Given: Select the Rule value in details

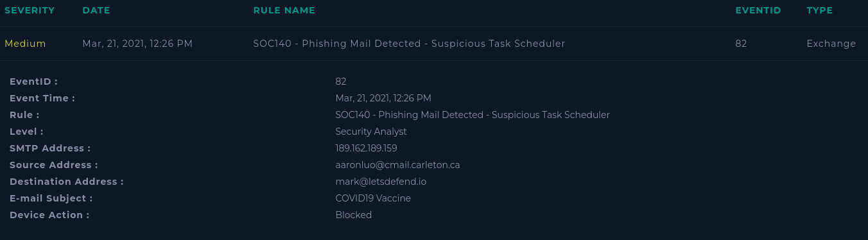Looking at the screenshot, I should [x=473, y=115].
